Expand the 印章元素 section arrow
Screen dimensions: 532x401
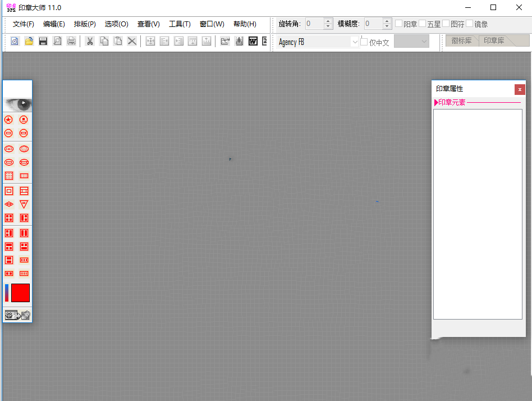click(436, 103)
